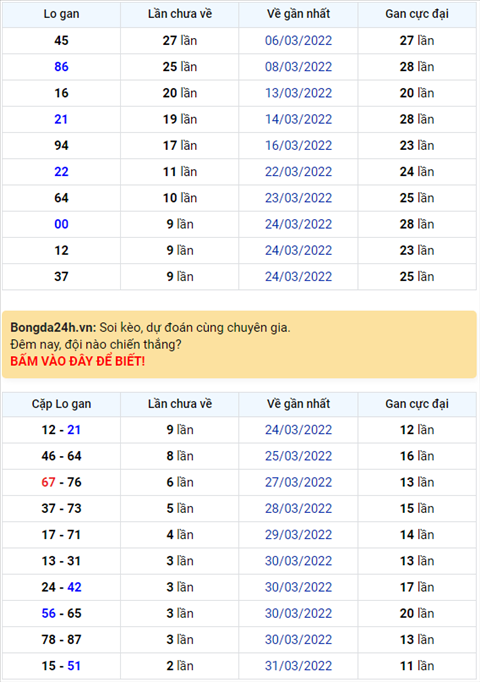Select the 29/03/2022 date link
Screen dimensions: 480x682
298,535
